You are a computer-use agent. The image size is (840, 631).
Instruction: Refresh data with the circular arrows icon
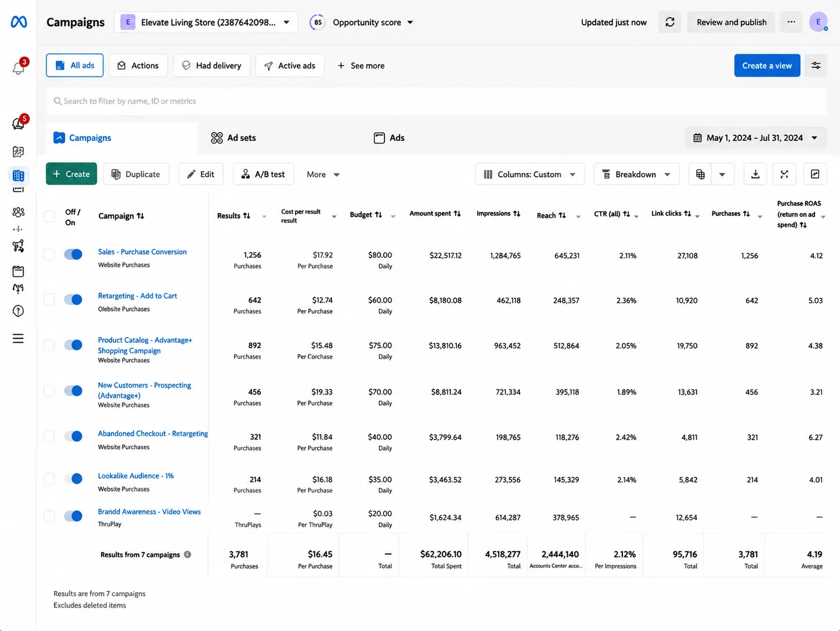(x=670, y=22)
